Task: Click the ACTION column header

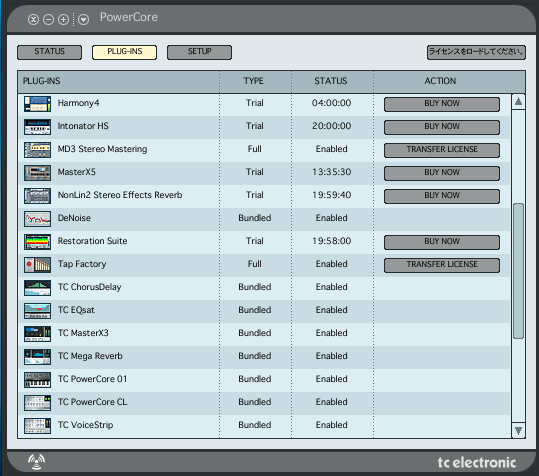Action: tap(440, 81)
